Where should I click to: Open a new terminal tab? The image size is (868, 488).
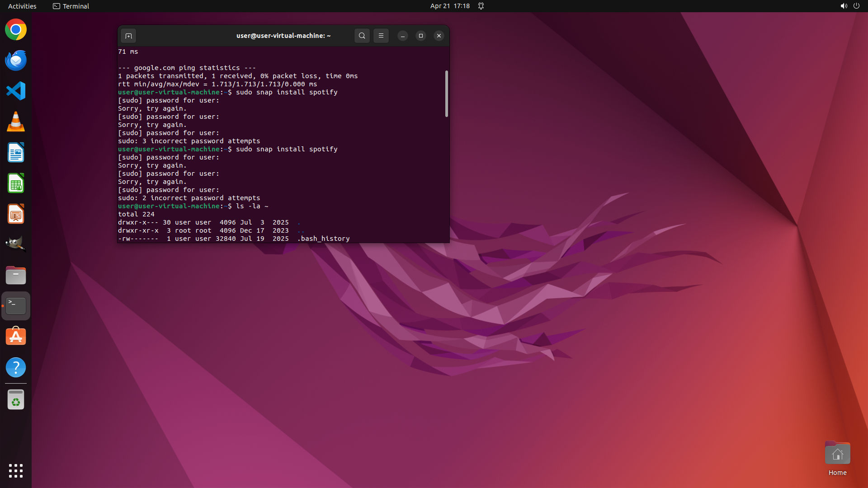(128, 36)
